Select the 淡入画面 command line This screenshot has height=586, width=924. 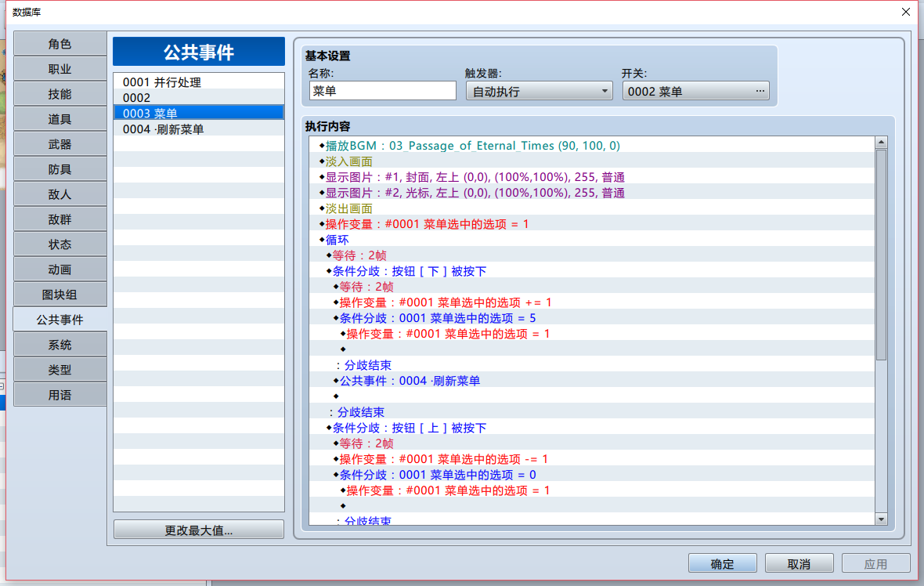click(592, 161)
